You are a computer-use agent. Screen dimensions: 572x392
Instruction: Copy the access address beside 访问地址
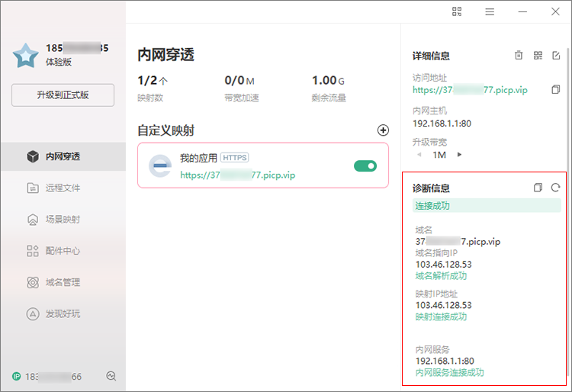[x=556, y=90]
